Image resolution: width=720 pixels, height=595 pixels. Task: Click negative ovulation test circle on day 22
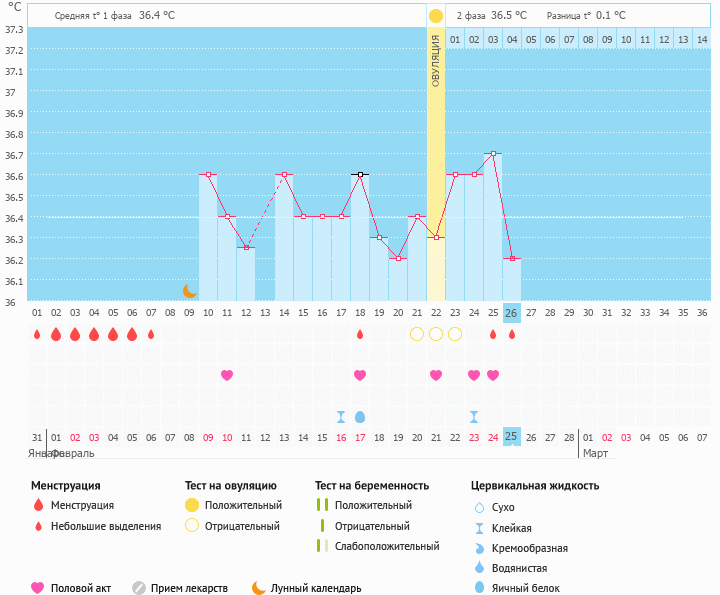click(436, 334)
